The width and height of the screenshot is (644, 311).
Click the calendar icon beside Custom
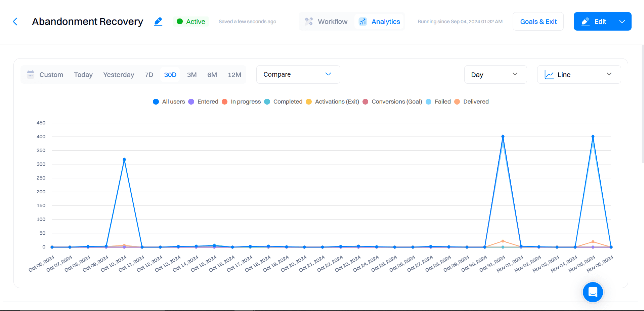point(31,74)
